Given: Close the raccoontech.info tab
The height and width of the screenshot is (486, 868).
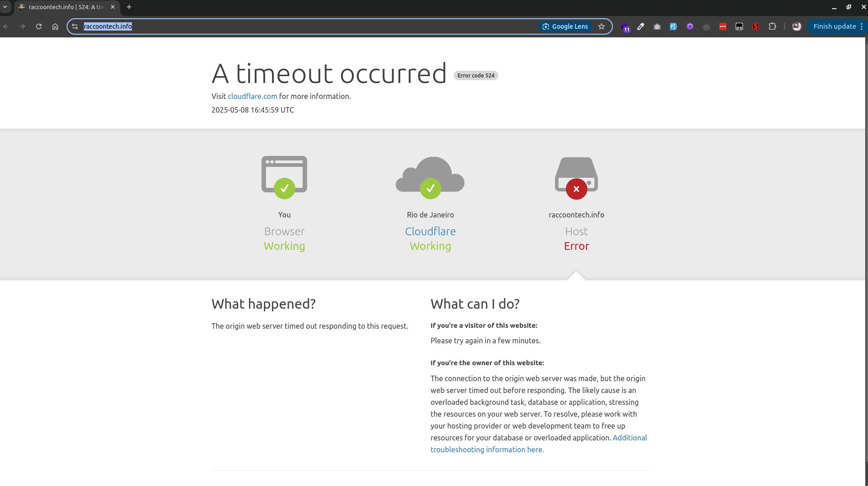Looking at the screenshot, I should tap(113, 7).
